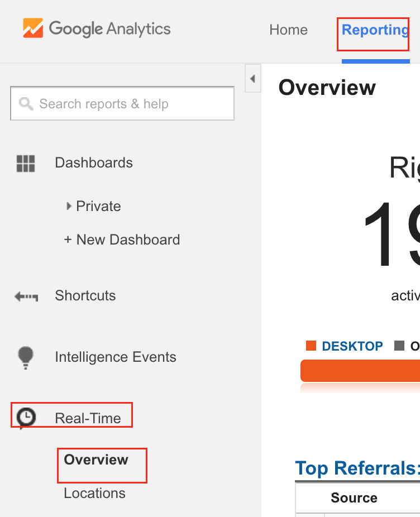The height and width of the screenshot is (517, 420).
Task: Select Overview under Real-Time
Action: pyautogui.click(x=96, y=459)
